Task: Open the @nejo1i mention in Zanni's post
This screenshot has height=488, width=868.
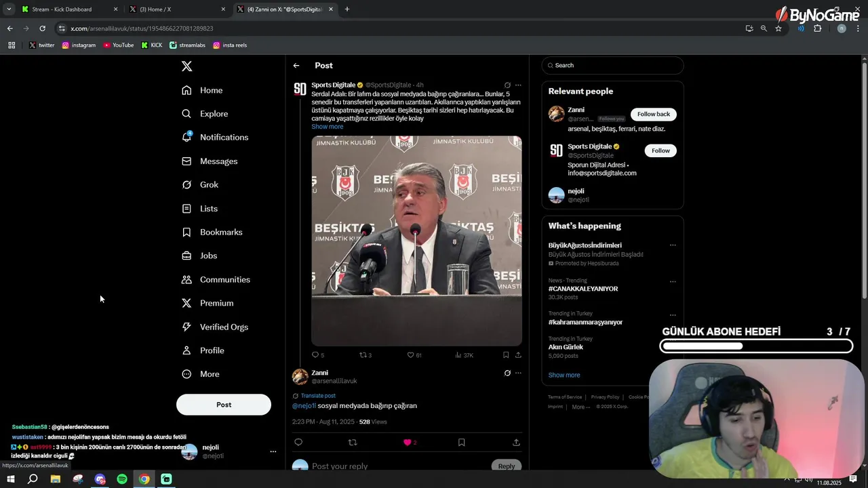Action: [x=304, y=406]
